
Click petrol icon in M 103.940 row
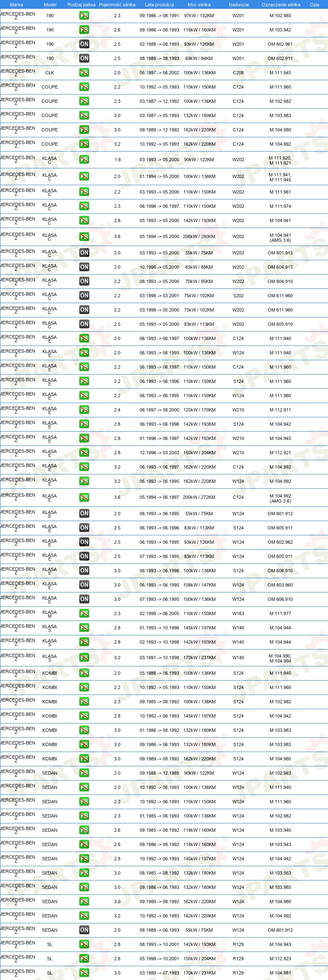(x=84, y=830)
